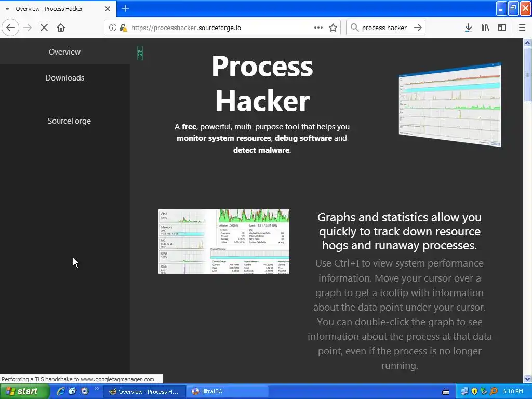Show site information for processhacker.sourceforge.io
The width and height of the screenshot is (532, 399).
coord(113,28)
